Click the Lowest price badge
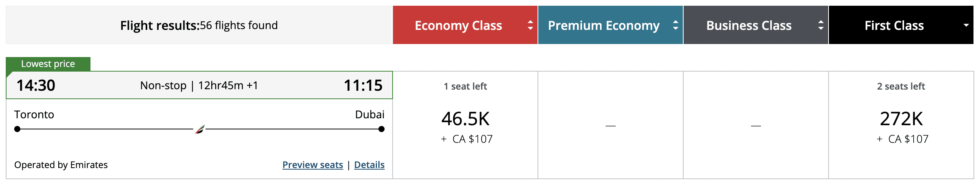Image resolution: width=980 pixels, height=183 pixels. tap(48, 64)
